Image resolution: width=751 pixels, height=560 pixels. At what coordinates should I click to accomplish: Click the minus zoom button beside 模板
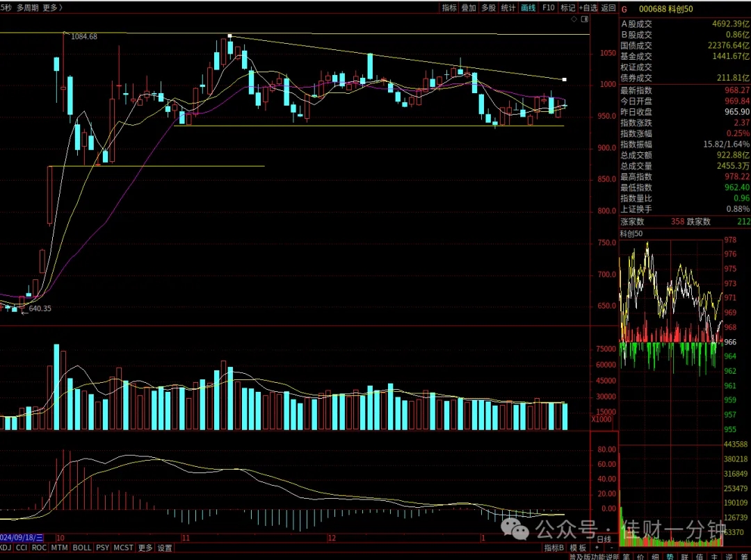click(x=611, y=547)
